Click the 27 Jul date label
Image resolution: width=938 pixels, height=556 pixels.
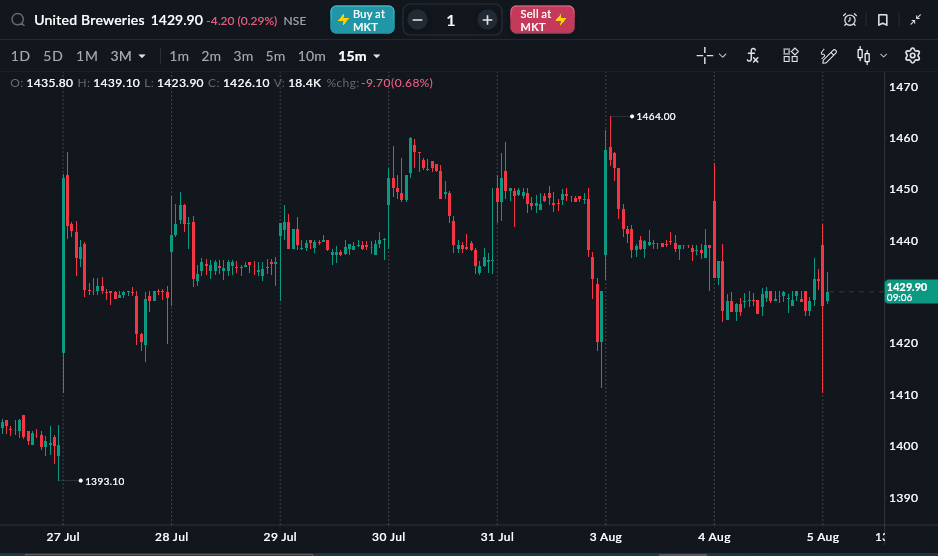(63, 537)
